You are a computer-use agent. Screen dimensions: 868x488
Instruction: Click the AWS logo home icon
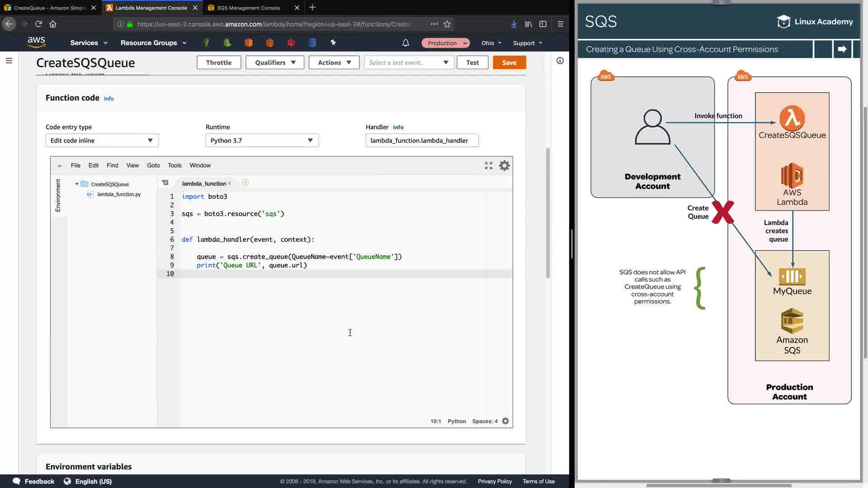coord(36,42)
